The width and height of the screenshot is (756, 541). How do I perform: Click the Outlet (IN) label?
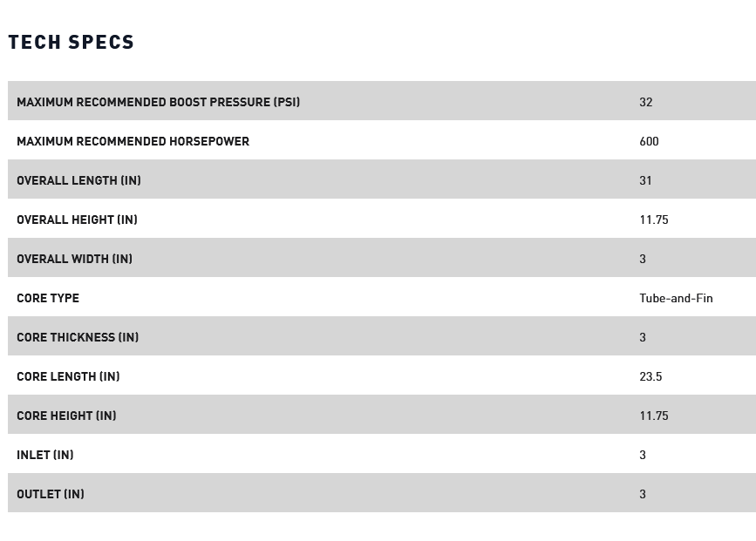tap(51, 494)
